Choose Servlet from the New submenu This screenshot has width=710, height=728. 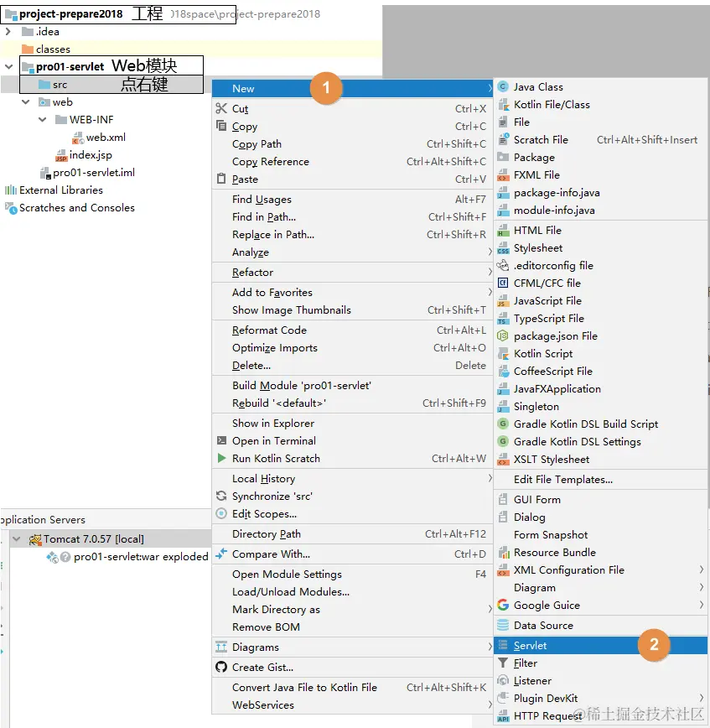(600, 645)
